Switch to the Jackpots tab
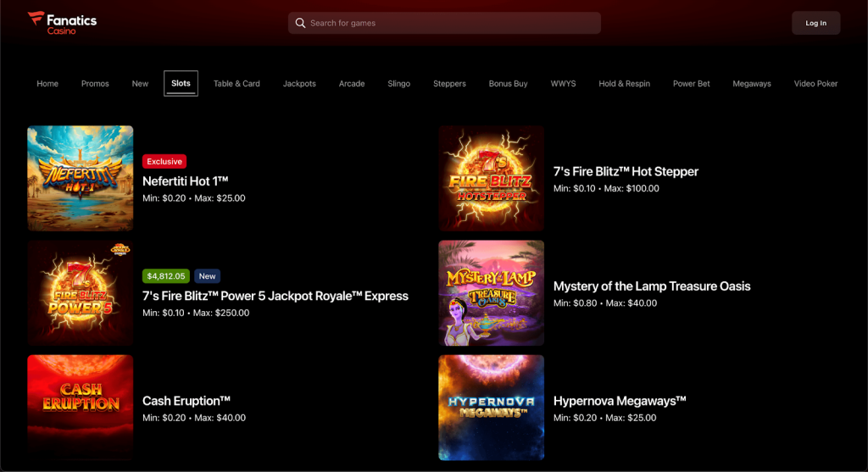Image resolution: width=868 pixels, height=472 pixels. pos(299,84)
